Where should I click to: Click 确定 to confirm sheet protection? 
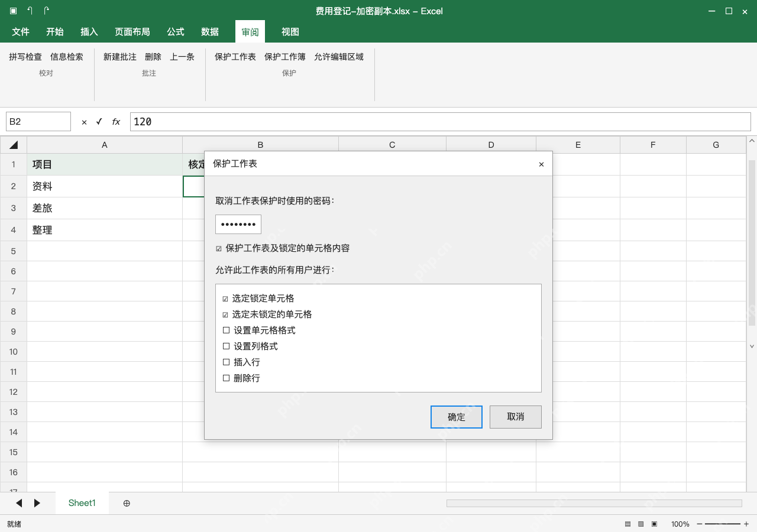(457, 417)
